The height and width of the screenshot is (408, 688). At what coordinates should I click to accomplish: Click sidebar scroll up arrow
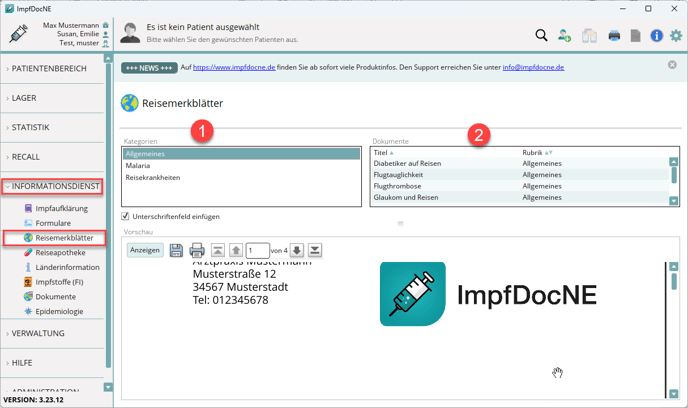108,58
